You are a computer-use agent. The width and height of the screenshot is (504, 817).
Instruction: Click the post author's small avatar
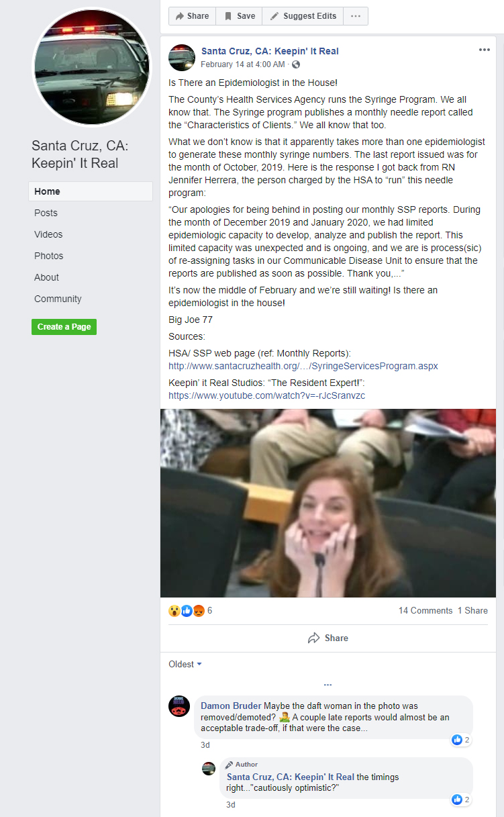pos(182,58)
